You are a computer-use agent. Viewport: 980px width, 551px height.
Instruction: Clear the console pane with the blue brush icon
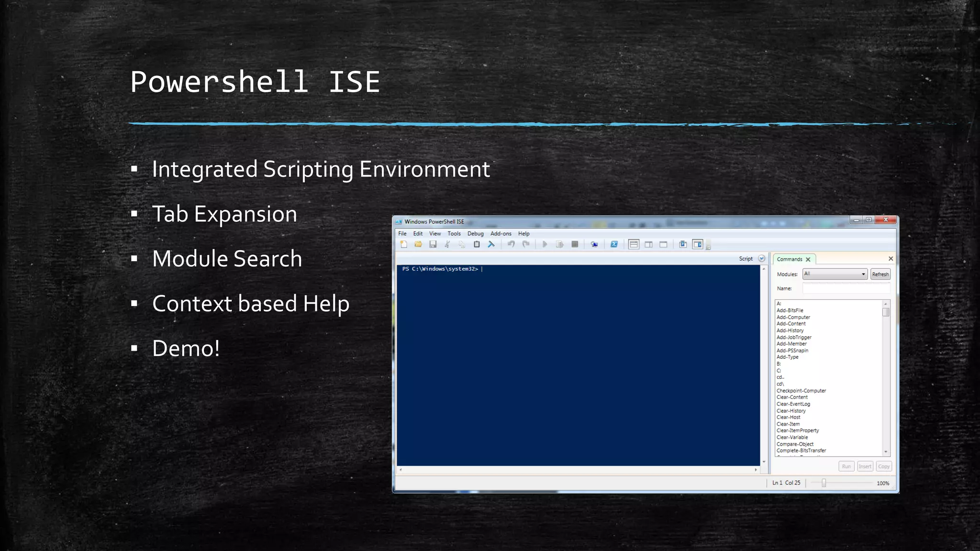[x=491, y=244]
